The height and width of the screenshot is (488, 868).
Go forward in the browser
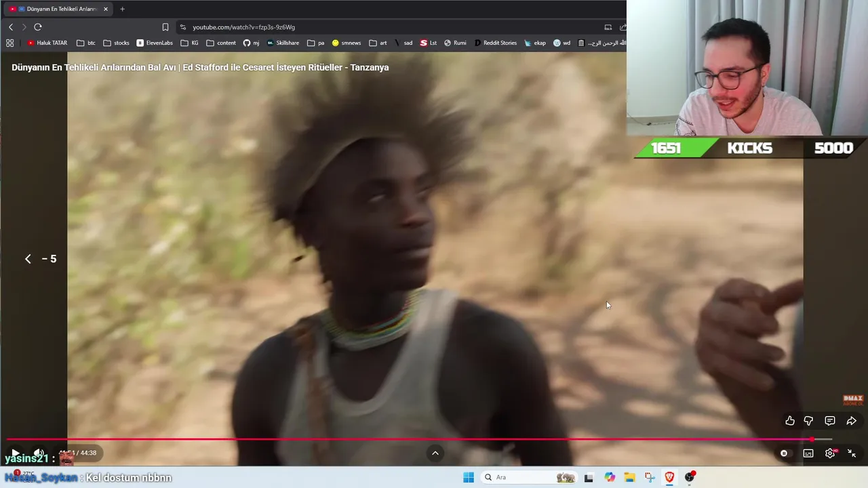(x=24, y=27)
